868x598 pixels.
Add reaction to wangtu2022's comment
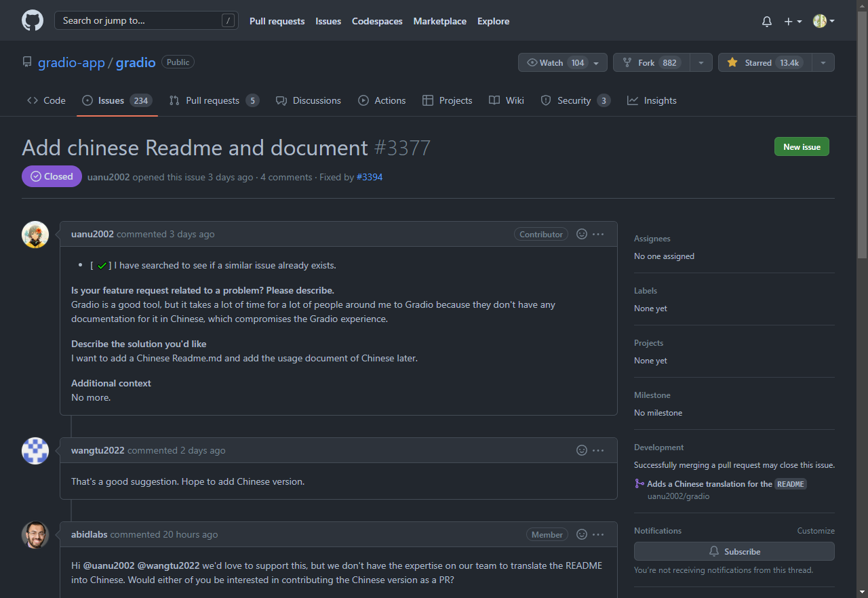(581, 450)
